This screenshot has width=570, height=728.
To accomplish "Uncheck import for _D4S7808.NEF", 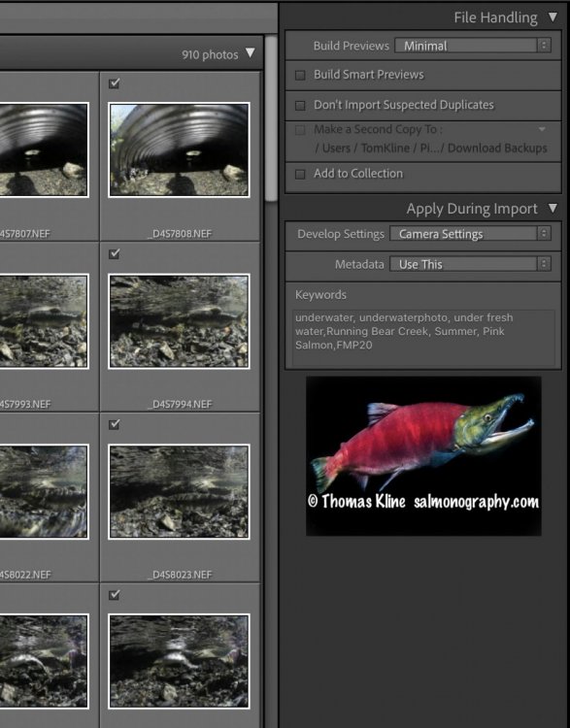I will (115, 83).
